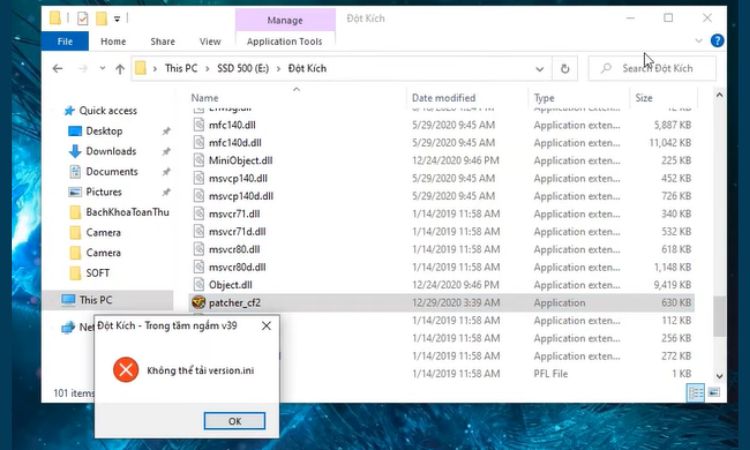Expand the chevron after This PC breadcrumb
The width and height of the screenshot is (750, 450).
pos(208,69)
